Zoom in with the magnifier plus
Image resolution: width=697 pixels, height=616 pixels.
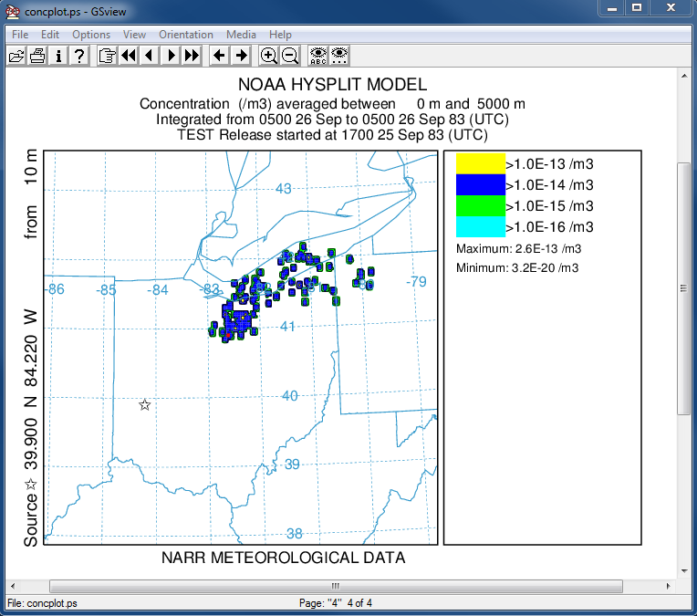click(268, 56)
